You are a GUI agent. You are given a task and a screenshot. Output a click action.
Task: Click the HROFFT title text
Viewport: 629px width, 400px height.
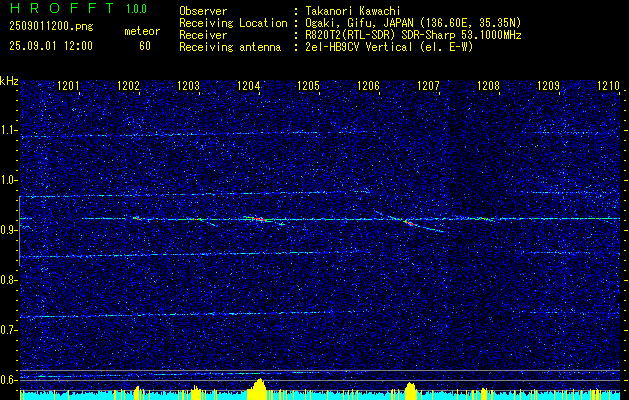62,8
